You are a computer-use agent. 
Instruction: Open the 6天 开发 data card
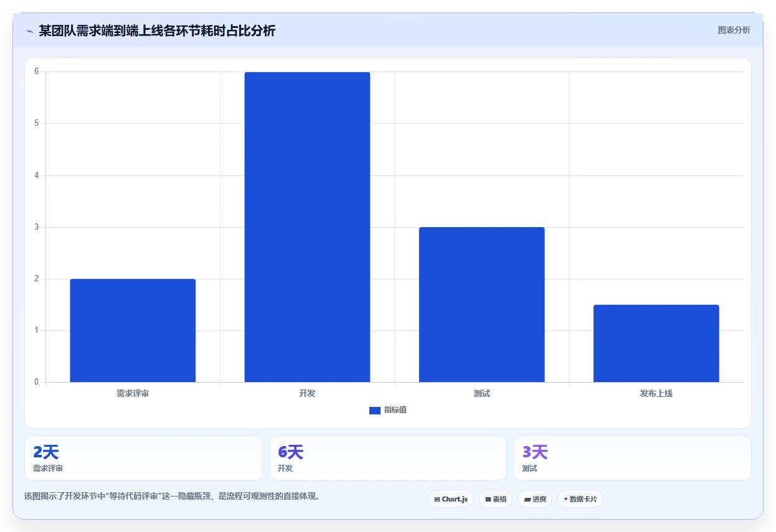pyautogui.click(x=387, y=458)
